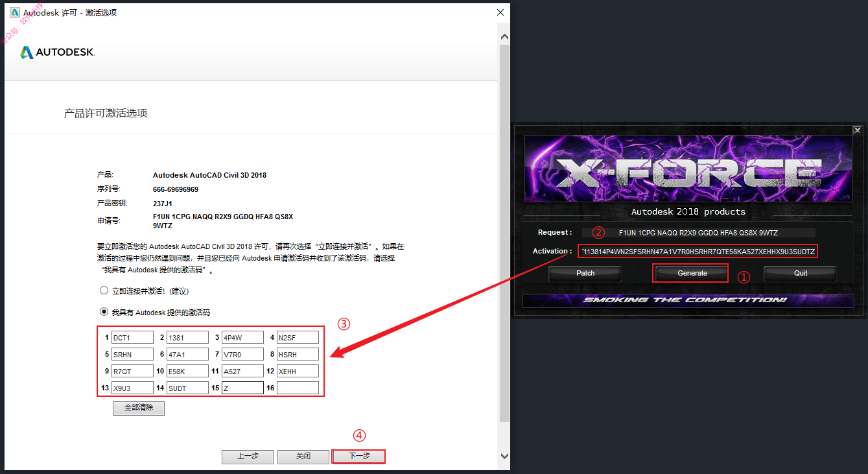Viewport: 868px width, 474px height.
Task: Click activation code field 10 containing E58K
Action: pyautogui.click(x=187, y=371)
